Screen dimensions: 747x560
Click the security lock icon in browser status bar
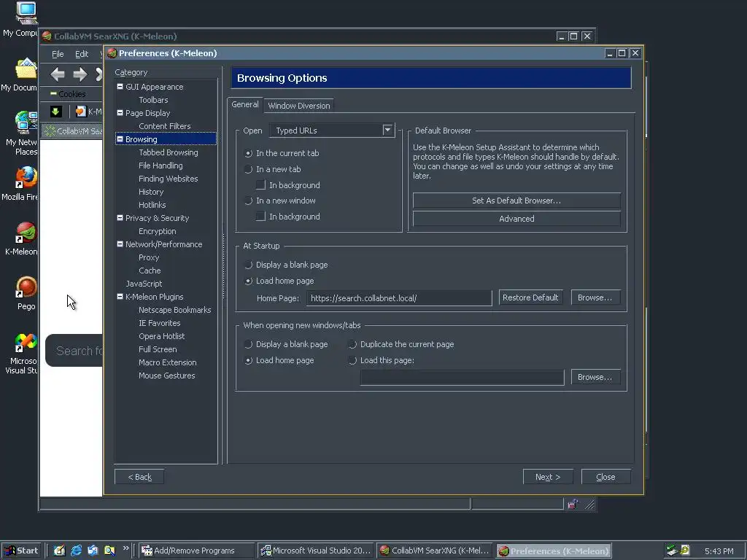click(x=573, y=505)
